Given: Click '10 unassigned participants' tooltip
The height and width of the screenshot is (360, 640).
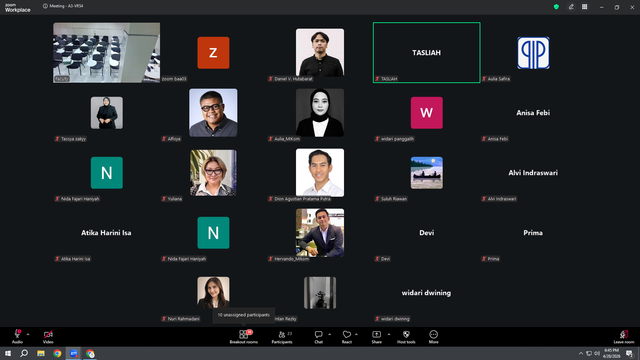Looking at the screenshot, I should click(x=244, y=315).
